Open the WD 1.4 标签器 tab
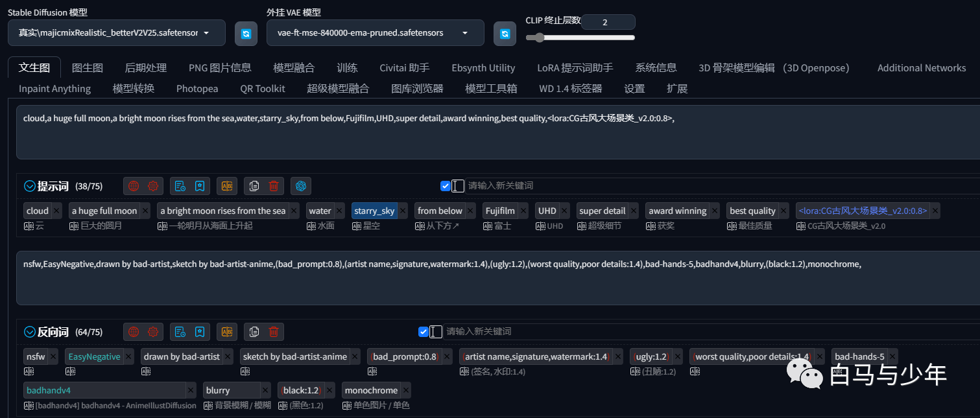 tap(571, 88)
